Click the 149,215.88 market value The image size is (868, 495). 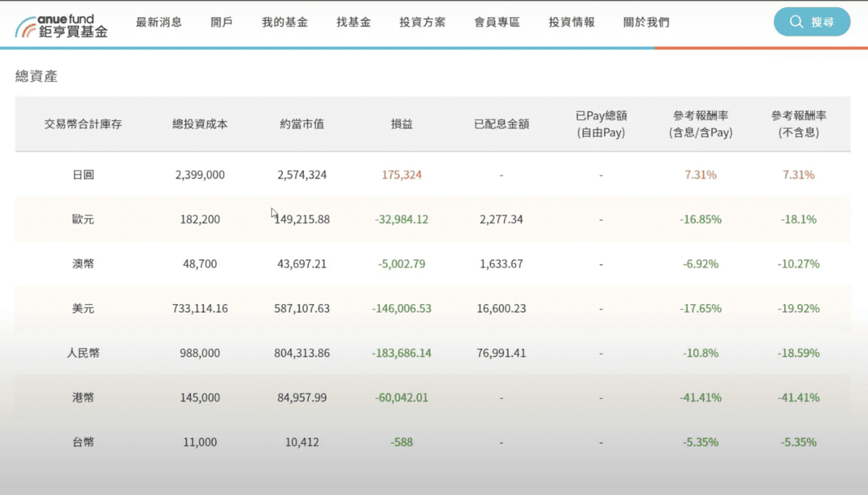pyautogui.click(x=302, y=219)
